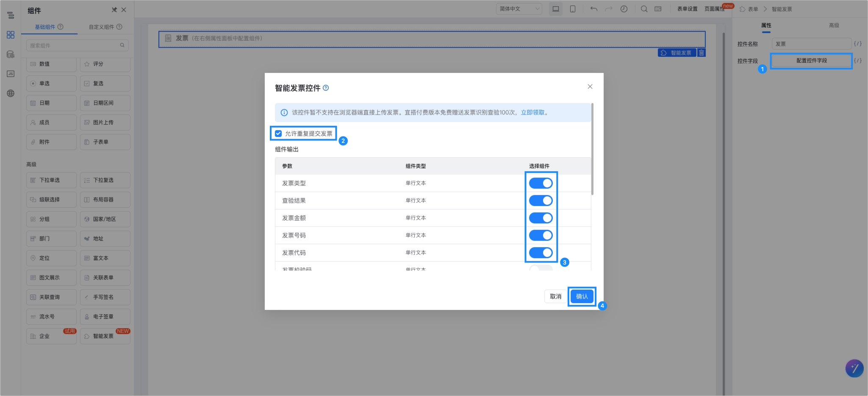This screenshot has width=868, height=396.
Task: Select desktop preview mode icon
Action: 555,9
